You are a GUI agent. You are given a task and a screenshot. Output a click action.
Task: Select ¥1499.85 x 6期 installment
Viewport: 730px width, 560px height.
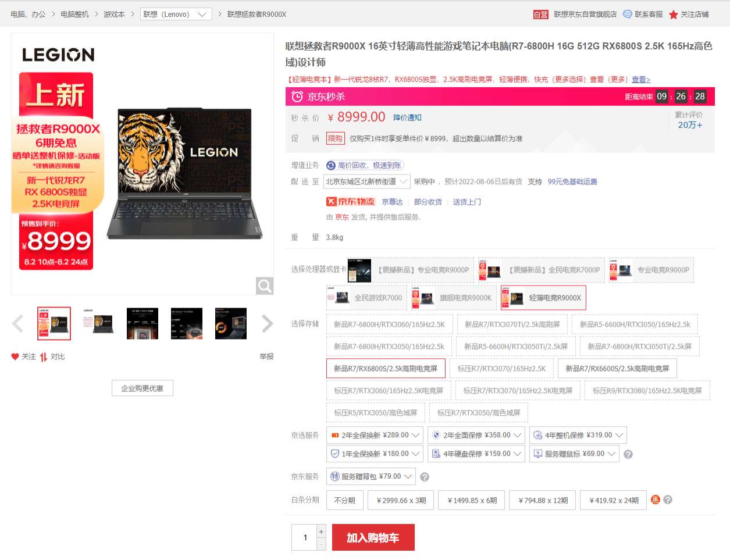click(x=472, y=500)
